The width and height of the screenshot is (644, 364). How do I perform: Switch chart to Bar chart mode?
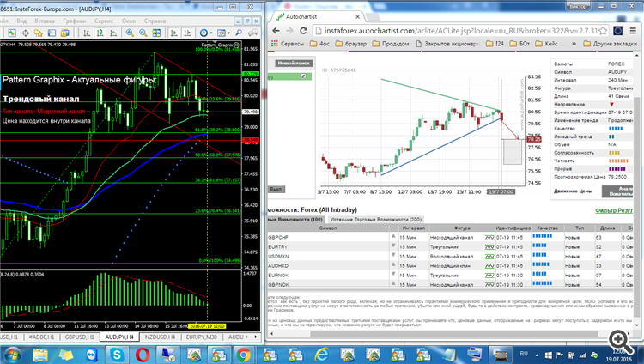[87, 33]
